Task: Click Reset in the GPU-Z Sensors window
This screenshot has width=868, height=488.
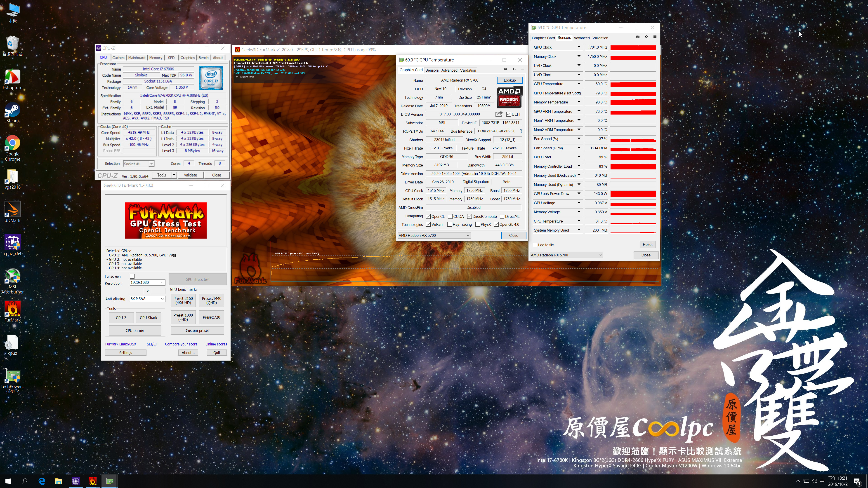Action: pos(647,244)
